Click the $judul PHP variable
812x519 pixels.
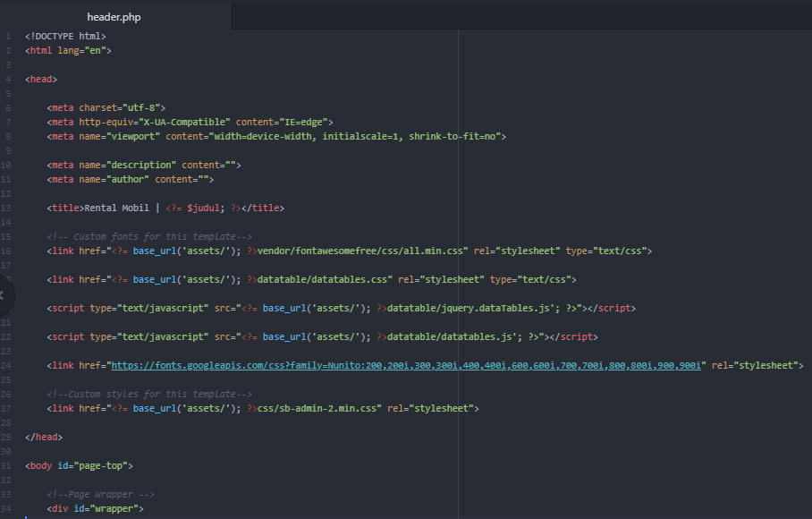tap(203, 208)
